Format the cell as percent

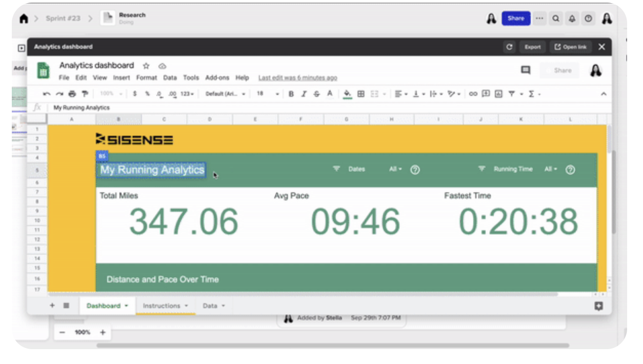click(147, 94)
